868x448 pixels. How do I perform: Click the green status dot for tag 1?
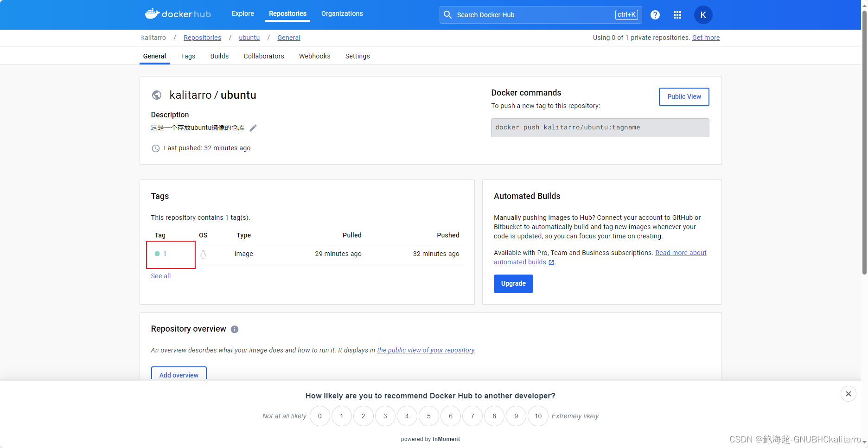(x=157, y=254)
